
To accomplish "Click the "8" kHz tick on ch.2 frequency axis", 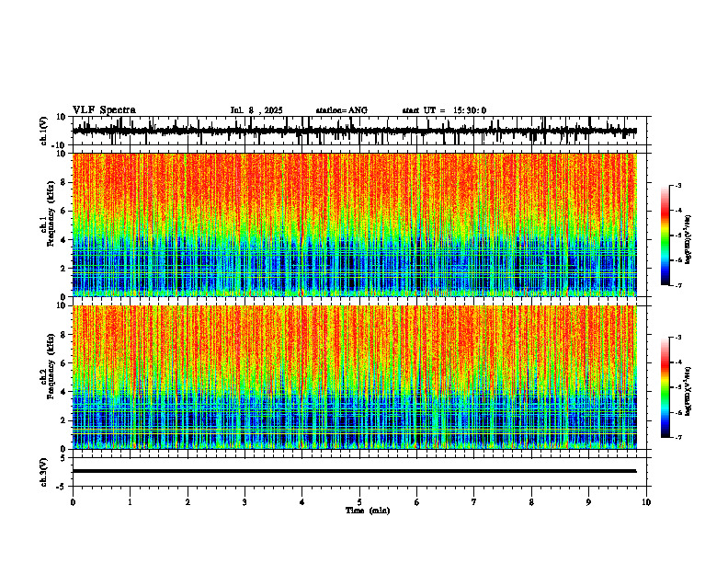I will [x=64, y=335].
